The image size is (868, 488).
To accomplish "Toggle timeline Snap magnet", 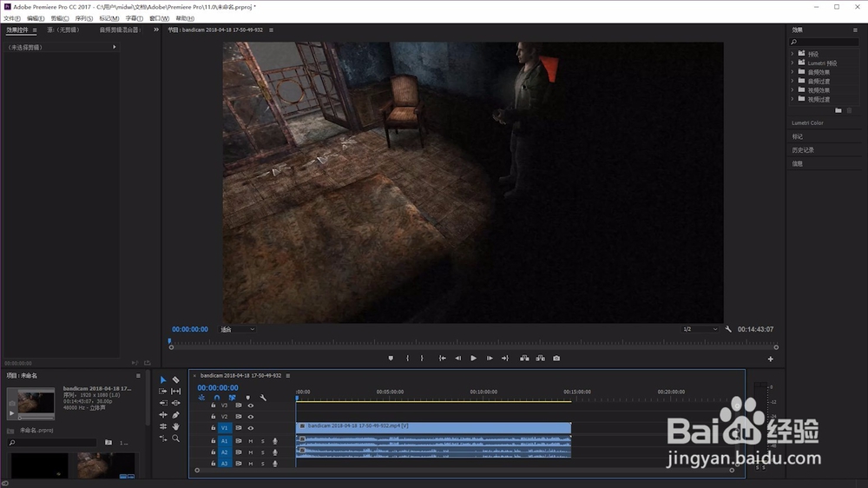I will point(216,398).
